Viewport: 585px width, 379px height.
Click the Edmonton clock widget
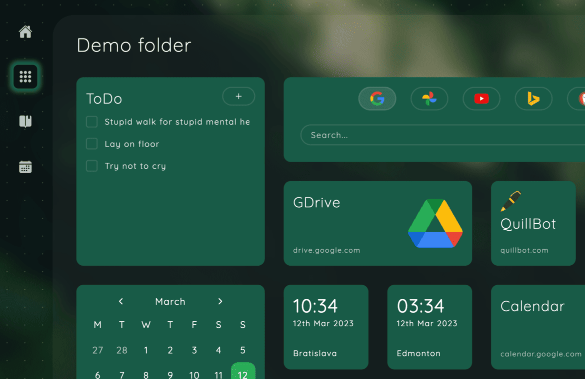click(x=429, y=327)
